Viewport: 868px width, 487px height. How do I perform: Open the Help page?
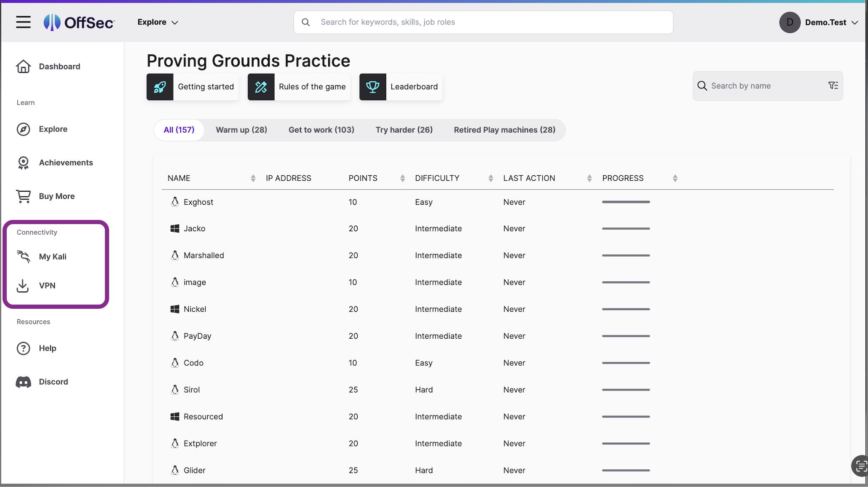point(48,348)
